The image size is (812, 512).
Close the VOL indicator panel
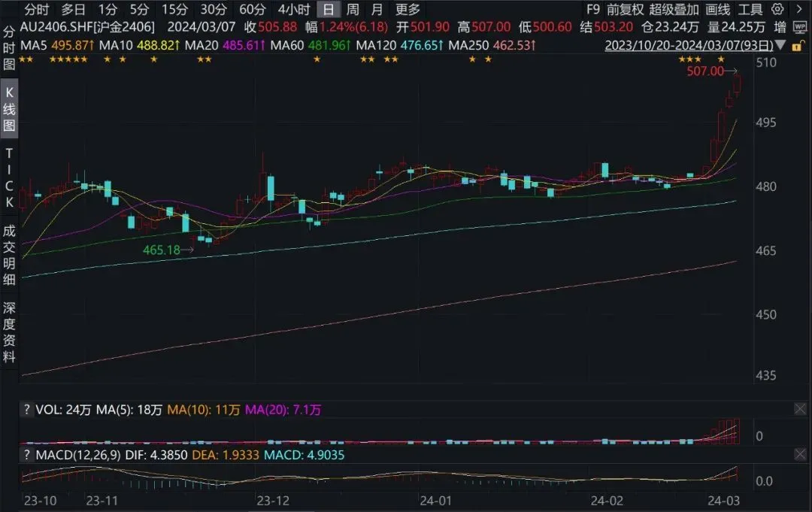(x=799, y=410)
